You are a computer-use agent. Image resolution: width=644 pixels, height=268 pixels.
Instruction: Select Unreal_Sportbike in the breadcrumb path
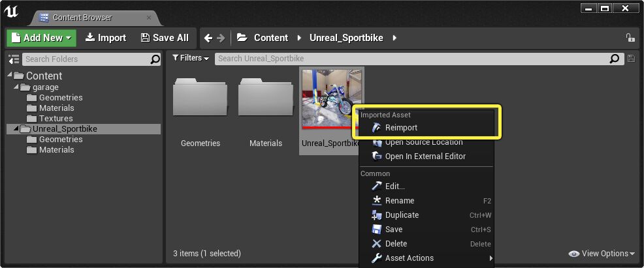(x=346, y=38)
